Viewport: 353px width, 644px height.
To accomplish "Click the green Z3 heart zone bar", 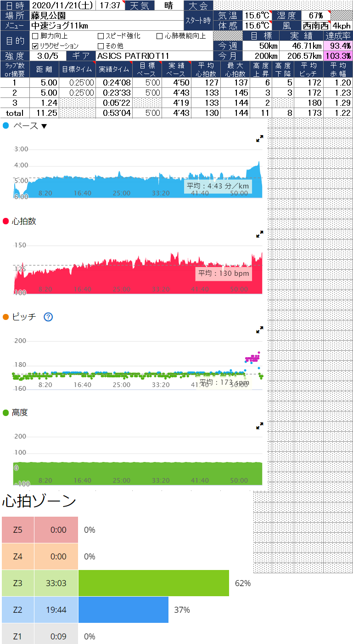I will point(153,583).
